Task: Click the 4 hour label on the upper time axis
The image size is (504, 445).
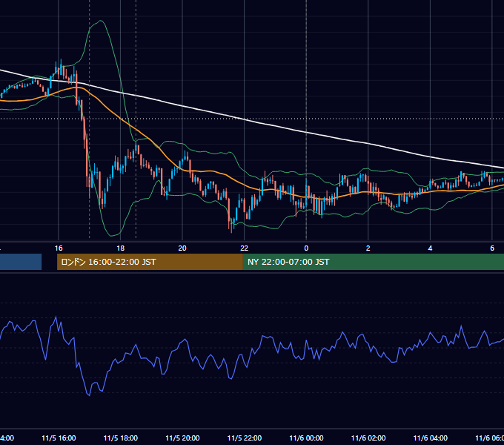Action: tap(430, 248)
